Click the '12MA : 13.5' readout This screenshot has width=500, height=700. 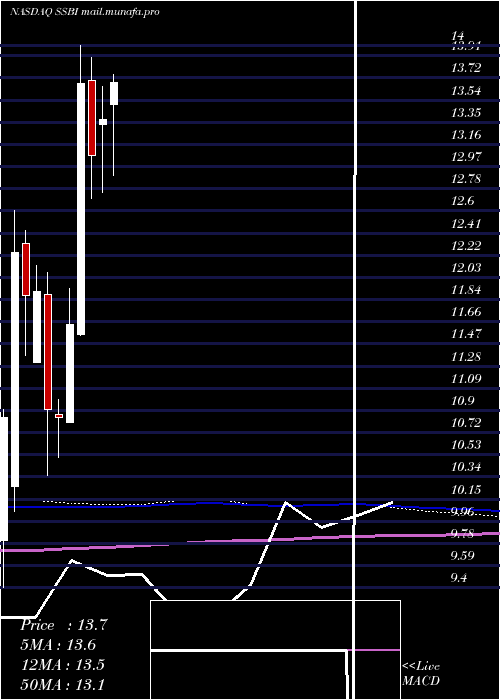click(x=63, y=665)
